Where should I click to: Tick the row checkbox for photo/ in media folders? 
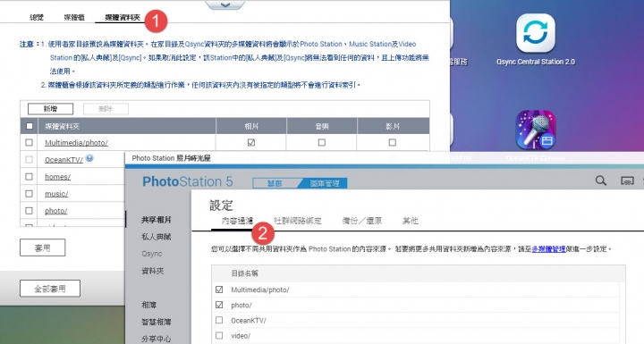(x=29, y=211)
